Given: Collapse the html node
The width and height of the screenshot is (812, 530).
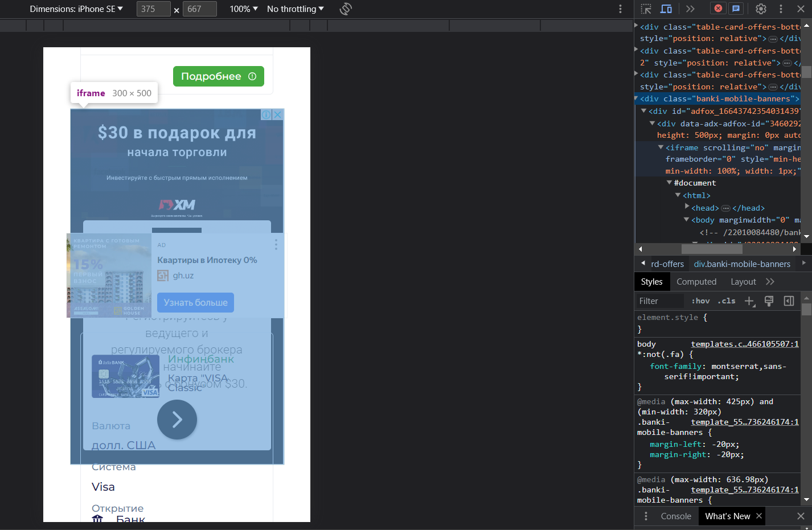Looking at the screenshot, I should pos(678,195).
